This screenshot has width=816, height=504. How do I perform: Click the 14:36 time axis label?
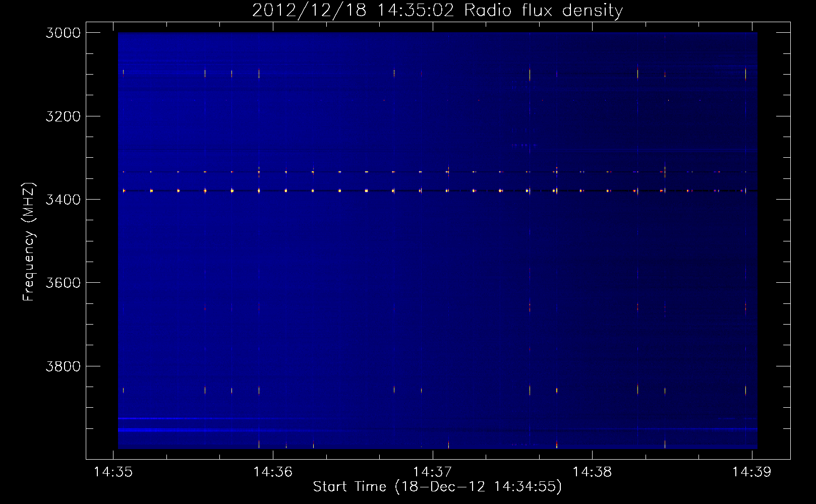click(x=273, y=472)
